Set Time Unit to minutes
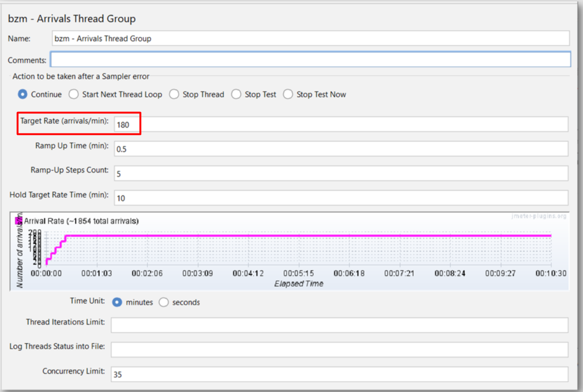583x392 pixels. pos(117,302)
